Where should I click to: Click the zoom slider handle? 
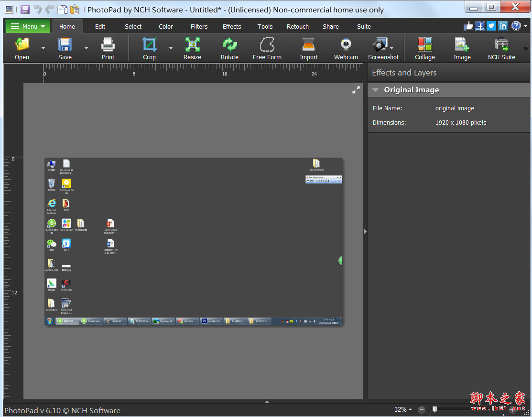(434, 409)
